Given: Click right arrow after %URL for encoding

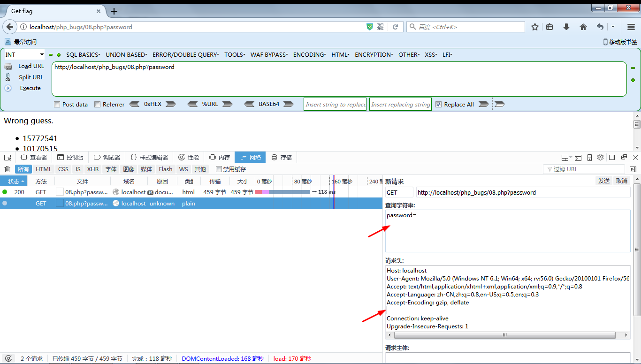Looking at the screenshot, I should click(x=227, y=104).
